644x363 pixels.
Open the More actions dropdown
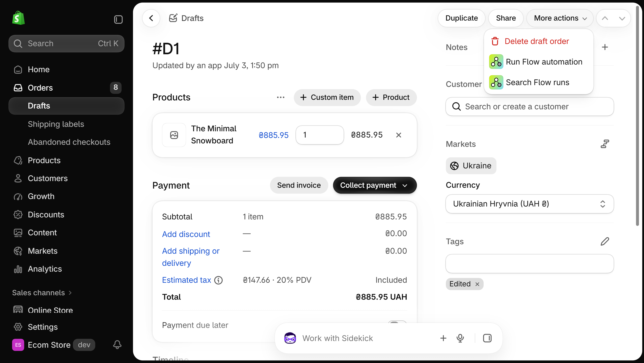click(x=560, y=18)
